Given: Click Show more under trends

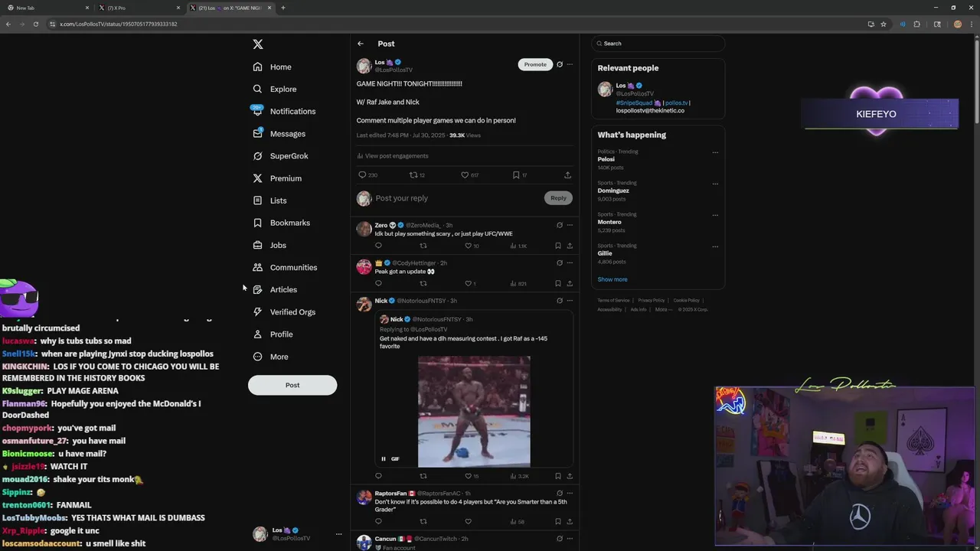Looking at the screenshot, I should click(612, 279).
